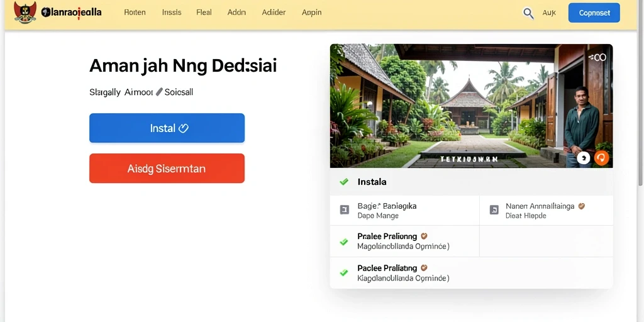
Task: Open the Rotten menu item
Action: point(135,13)
